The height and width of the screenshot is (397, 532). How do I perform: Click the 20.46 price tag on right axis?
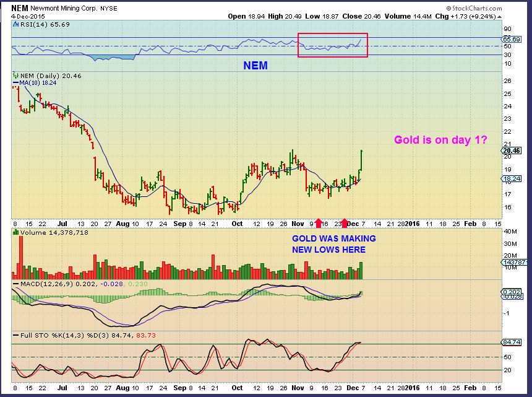512,151
